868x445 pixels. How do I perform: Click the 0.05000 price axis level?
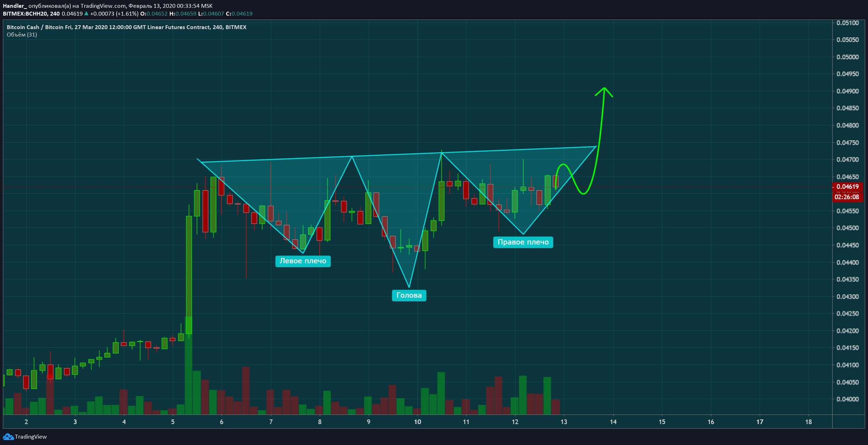point(847,57)
